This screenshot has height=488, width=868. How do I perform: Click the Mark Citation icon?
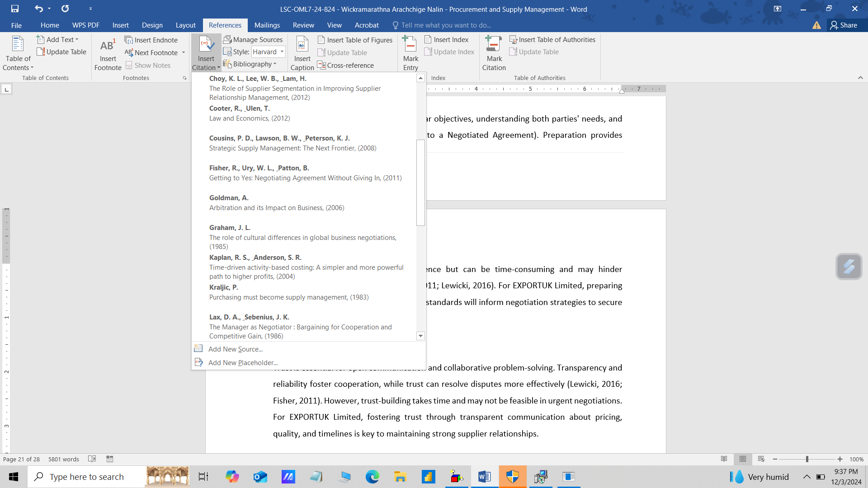click(493, 45)
